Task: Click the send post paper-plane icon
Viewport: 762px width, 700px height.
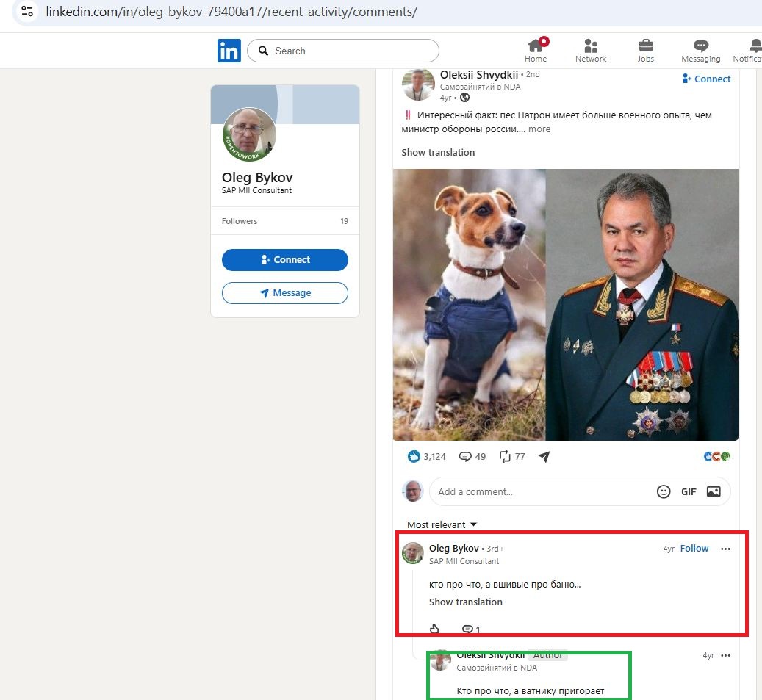Action: tap(544, 457)
